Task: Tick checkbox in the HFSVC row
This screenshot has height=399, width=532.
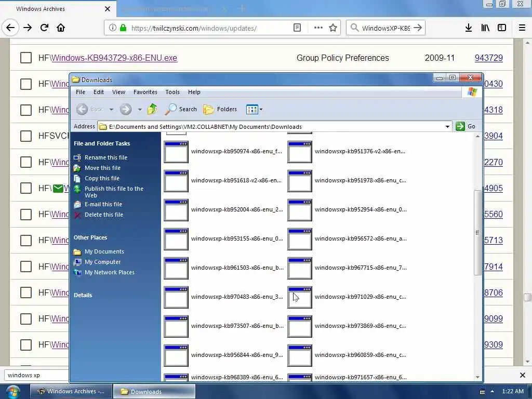Action: click(x=26, y=136)
